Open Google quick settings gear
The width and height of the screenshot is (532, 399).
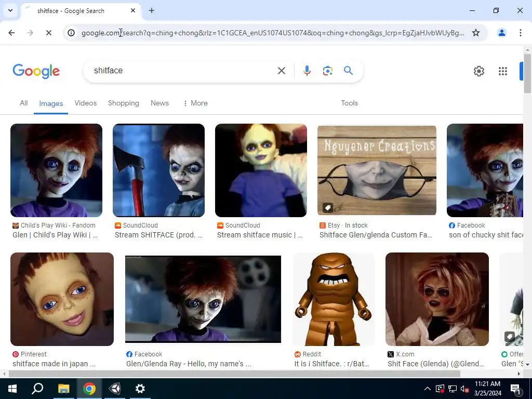(x=478, y=71)
